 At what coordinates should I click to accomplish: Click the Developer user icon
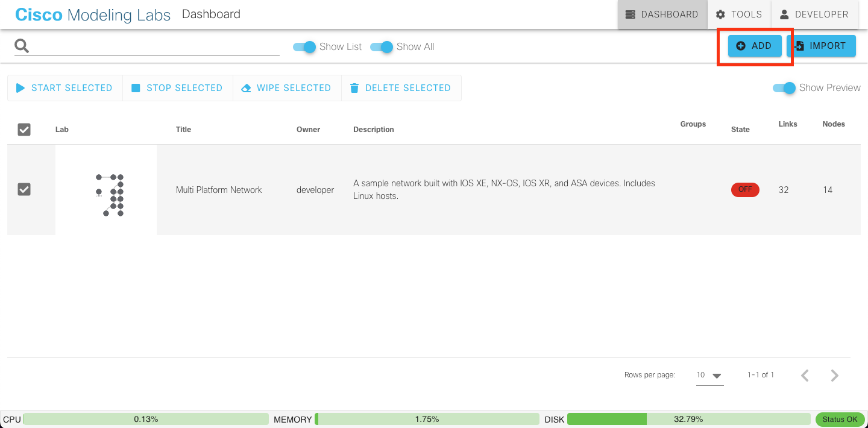(x=784, y=14)
